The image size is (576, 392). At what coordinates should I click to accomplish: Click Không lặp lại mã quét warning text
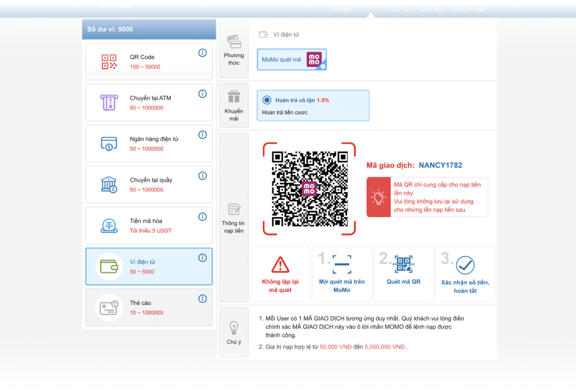(280, 286)
